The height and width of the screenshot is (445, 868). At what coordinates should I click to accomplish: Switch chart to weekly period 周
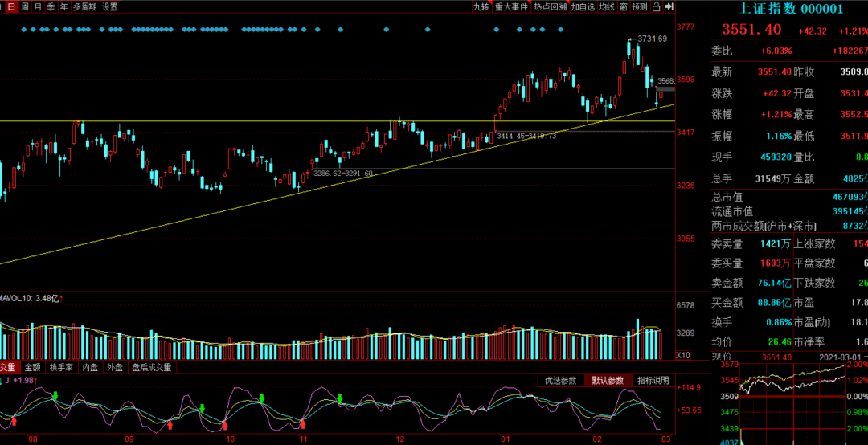coord(24,6)
